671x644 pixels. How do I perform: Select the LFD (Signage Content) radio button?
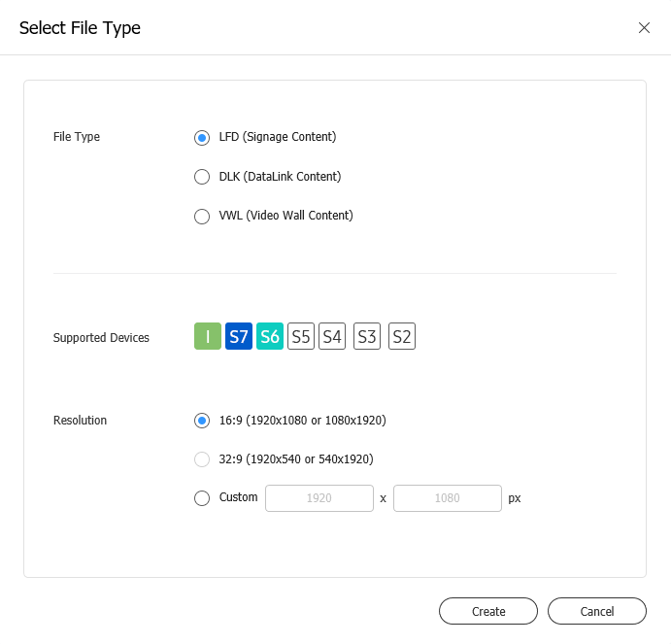(202, 138)
